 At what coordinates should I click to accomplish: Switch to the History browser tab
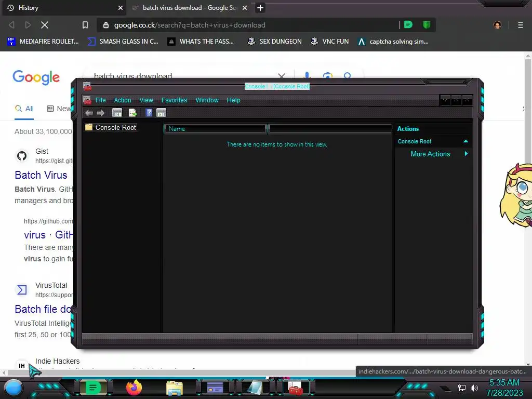tap(63, 8)
